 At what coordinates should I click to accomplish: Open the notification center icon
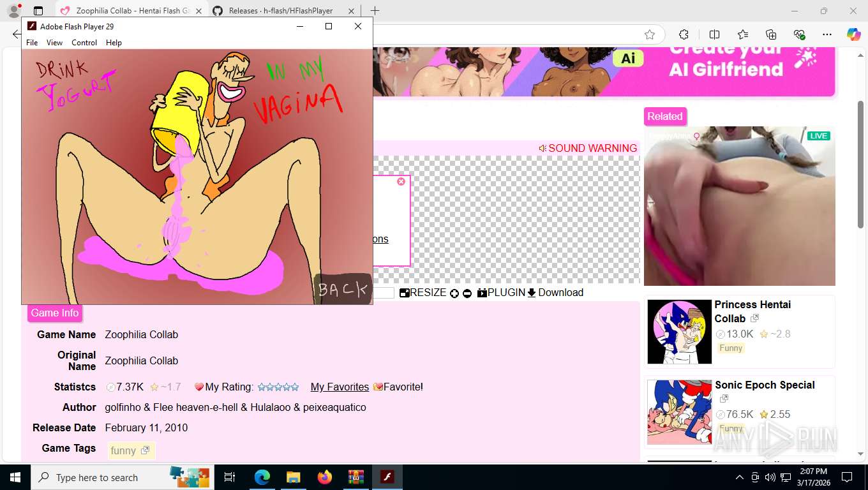click(847, 477)
